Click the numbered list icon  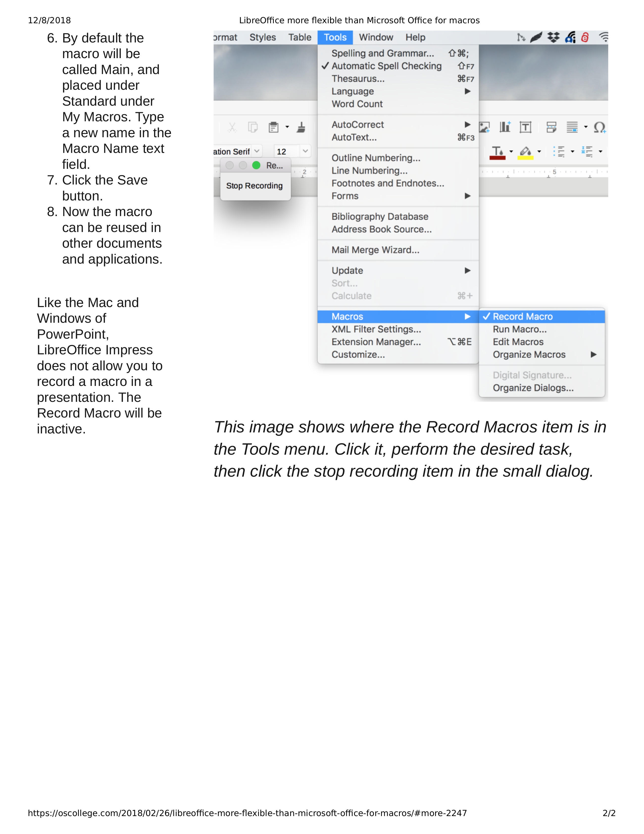pos(587,152)
